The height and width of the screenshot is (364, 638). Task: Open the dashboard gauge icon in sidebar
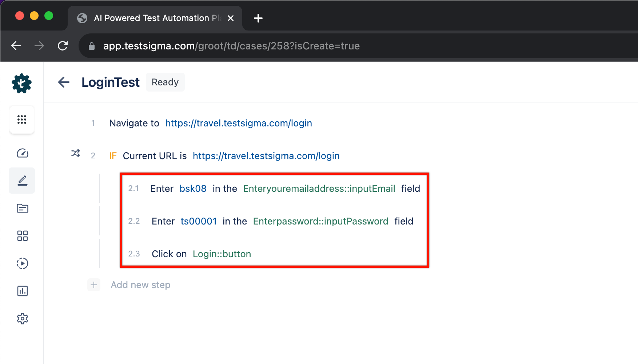pyautogui.click(x=23, y=153)
